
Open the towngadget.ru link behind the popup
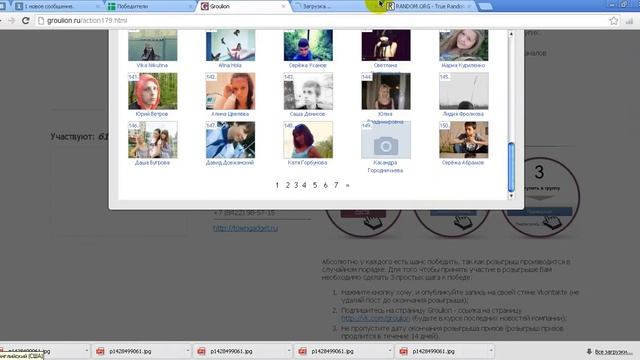click(x=245, y=228)
